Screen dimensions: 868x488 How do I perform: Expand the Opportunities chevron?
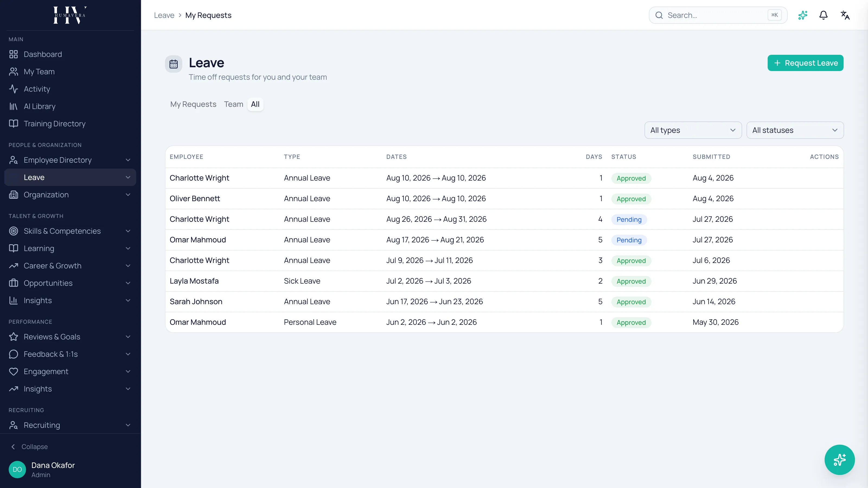tap(128, 283)
